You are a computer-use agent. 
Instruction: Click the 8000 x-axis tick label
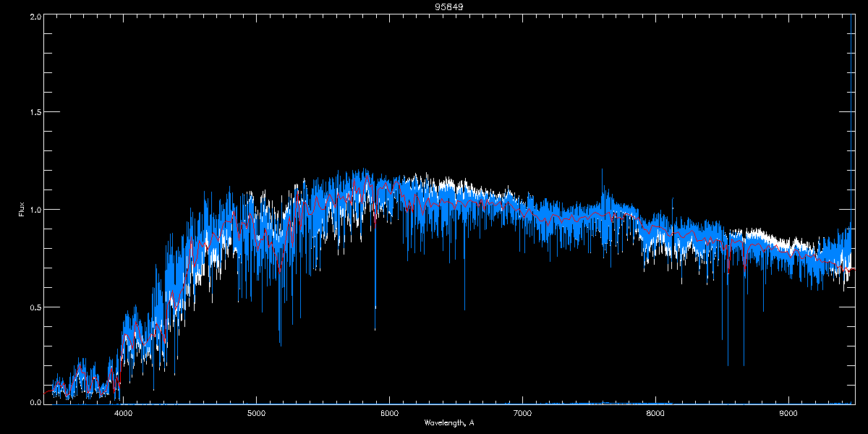tap(655, 414)
